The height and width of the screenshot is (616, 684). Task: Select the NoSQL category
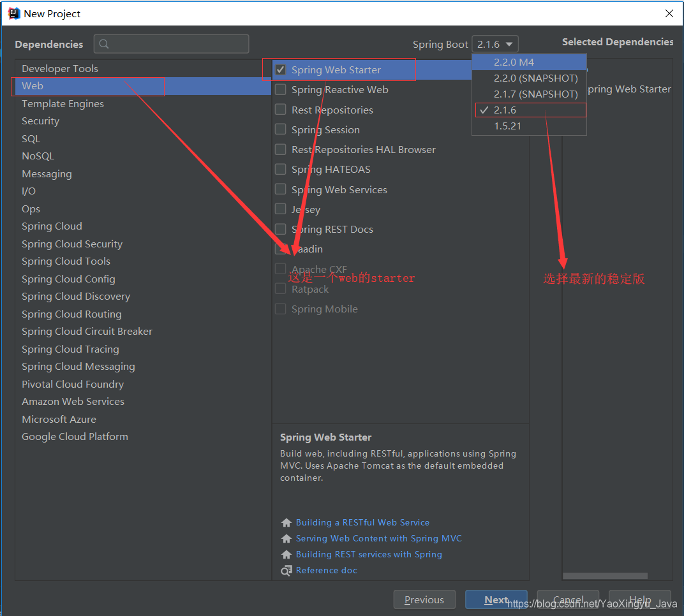click(x=143, y=156)
